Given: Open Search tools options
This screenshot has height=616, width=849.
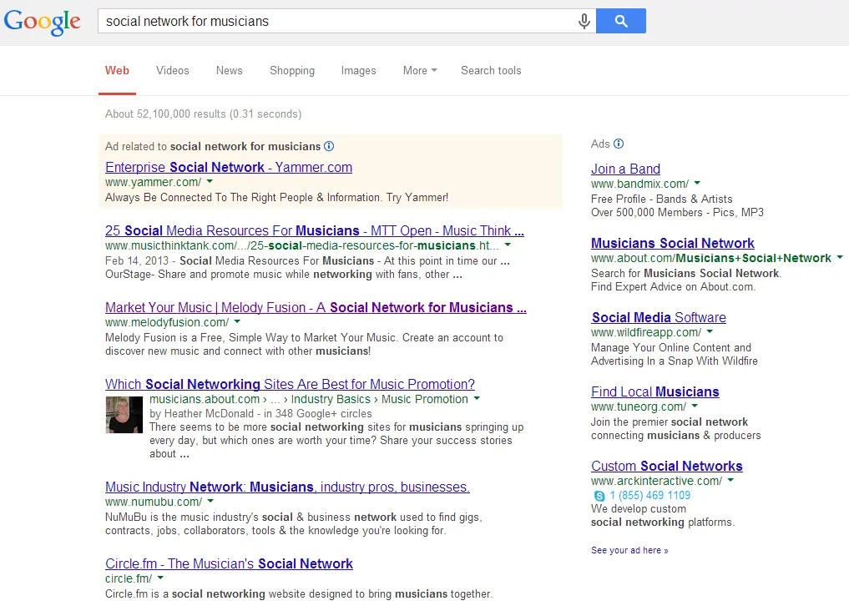Looking at the screenshot, I should 491,71.
